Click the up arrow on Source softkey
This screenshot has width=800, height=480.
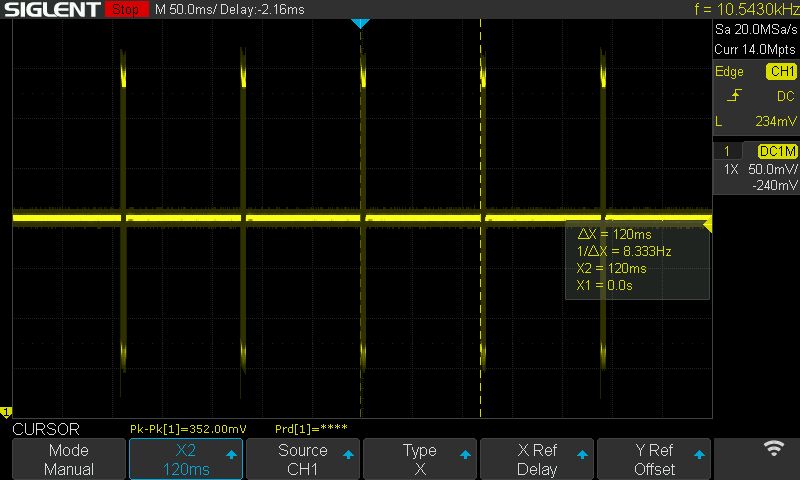348,454
